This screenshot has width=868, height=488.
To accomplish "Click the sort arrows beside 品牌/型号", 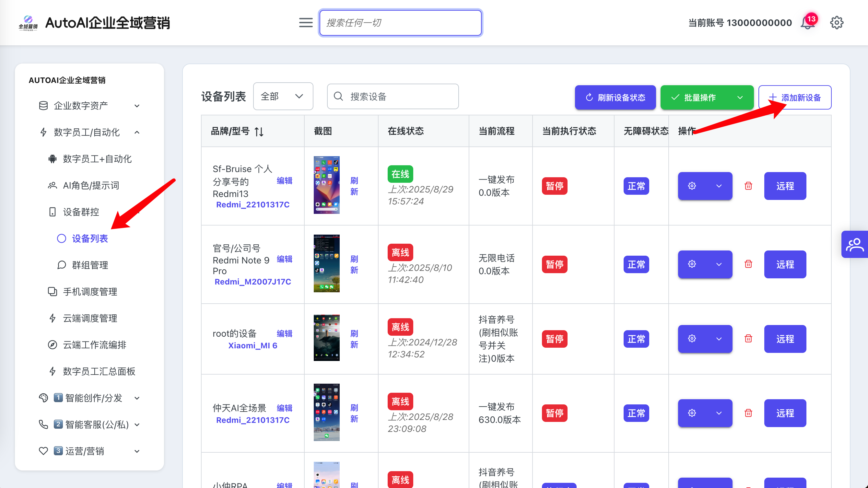I will [x=259, y=131].
